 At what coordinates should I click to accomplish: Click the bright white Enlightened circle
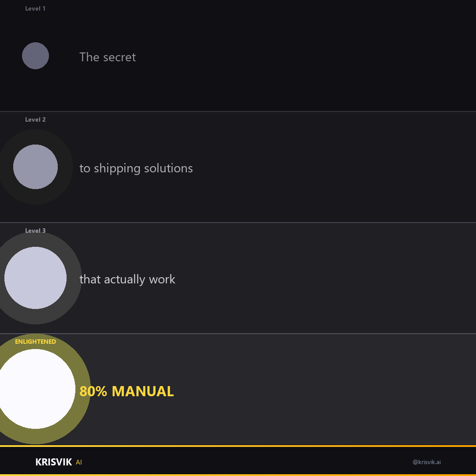(36, 389)
